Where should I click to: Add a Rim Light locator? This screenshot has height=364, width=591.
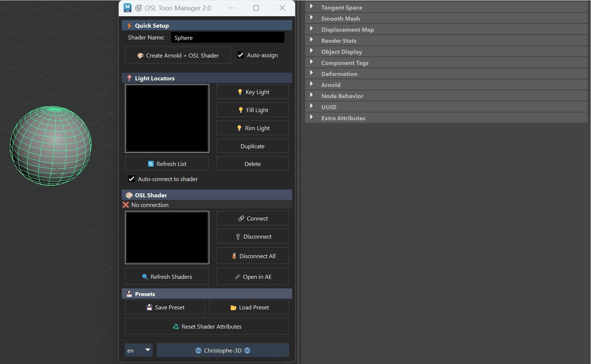253,128
